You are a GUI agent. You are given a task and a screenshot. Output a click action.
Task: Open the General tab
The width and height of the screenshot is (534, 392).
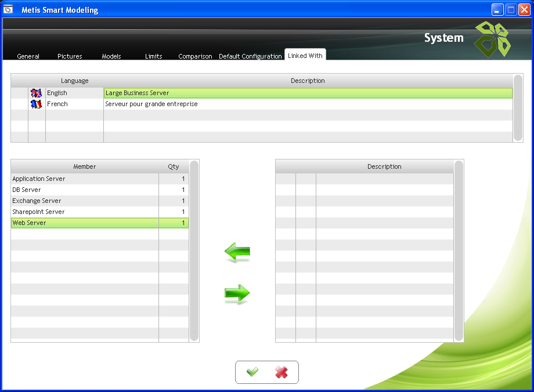coord(28,56)
